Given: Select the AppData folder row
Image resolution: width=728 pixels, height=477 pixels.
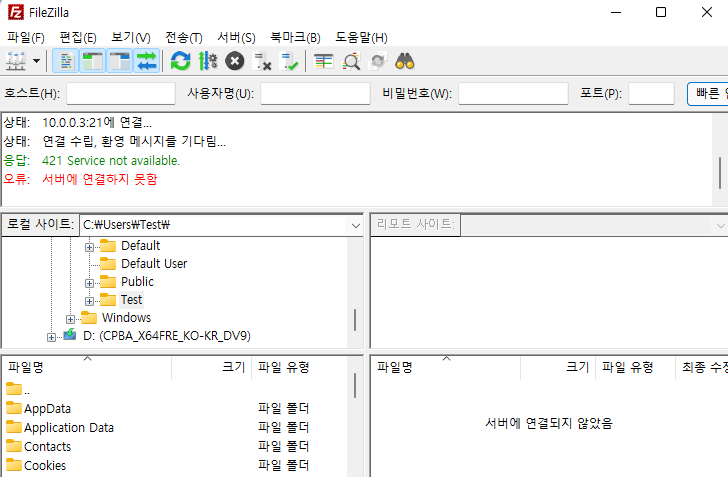Looking at the screenshot, I should (x=174, y=409).
